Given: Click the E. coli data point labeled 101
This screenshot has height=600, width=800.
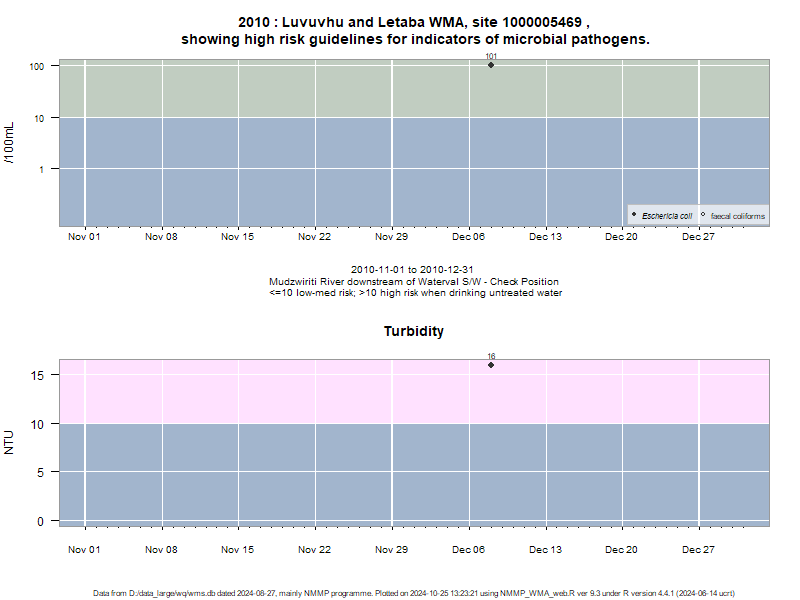Looking at the screenshot, I should [x=491, y=65].
